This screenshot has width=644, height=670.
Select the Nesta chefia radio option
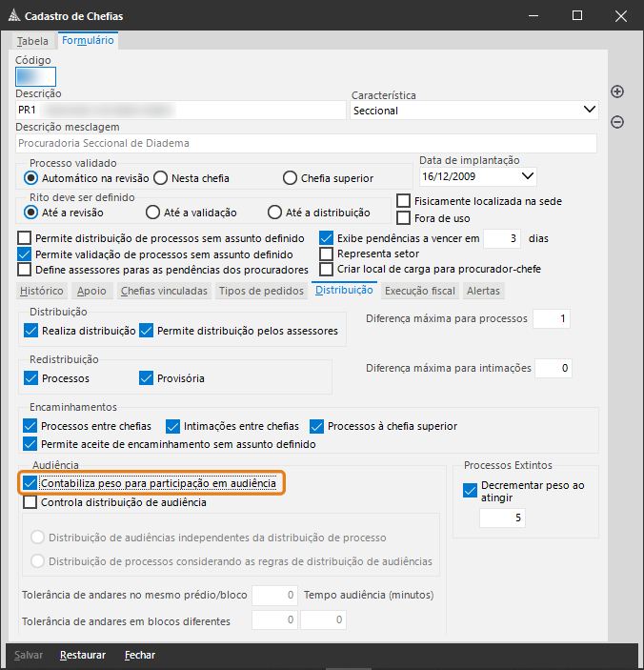point(162,177)
